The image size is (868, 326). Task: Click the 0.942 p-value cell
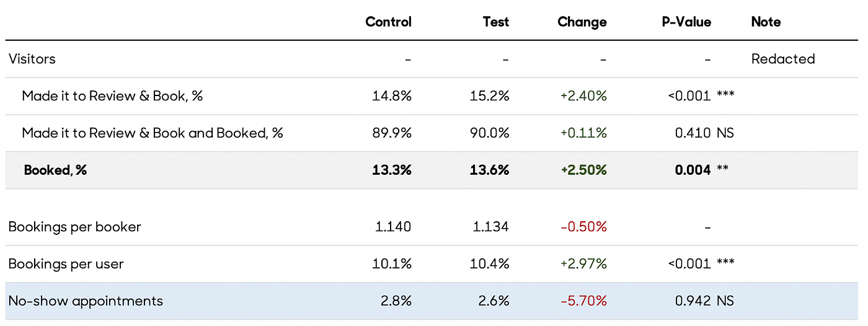click(693, 301)
